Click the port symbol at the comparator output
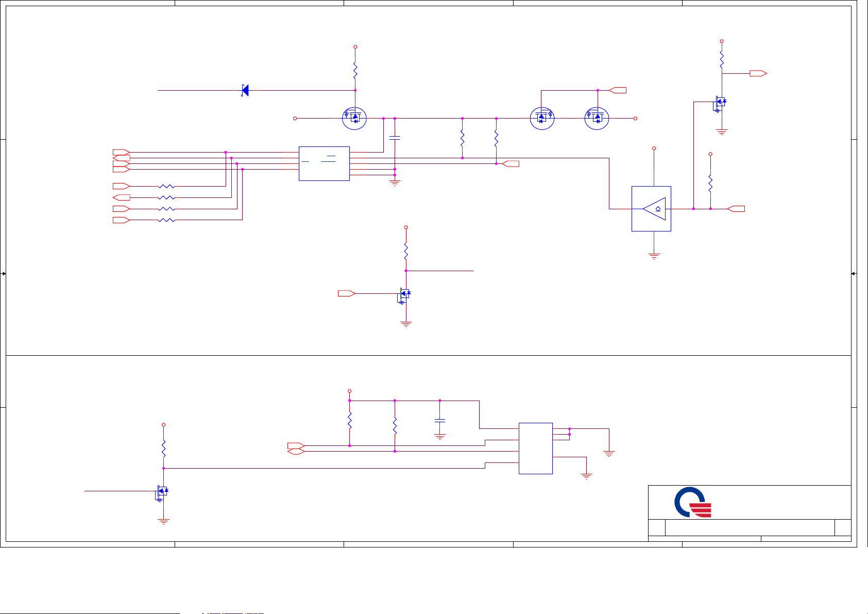 pyautogui.click(x=736, y=209)
